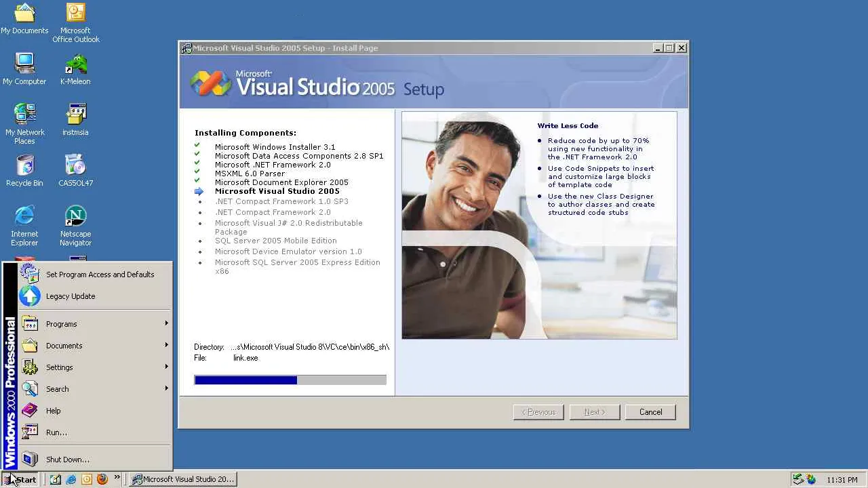Viewport: 868px width, 488px height.
Task: Click the first quick launch icon beside Start
Action: (56, 479)
